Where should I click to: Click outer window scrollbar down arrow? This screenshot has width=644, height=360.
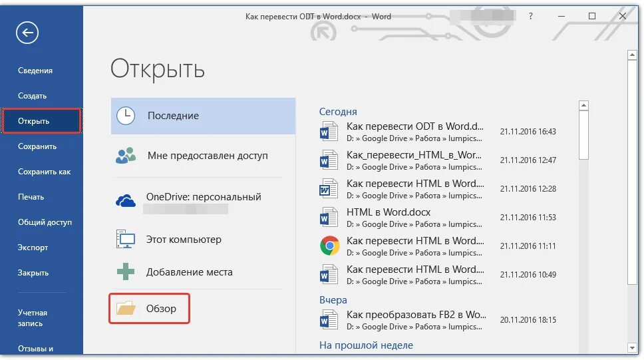tap(632, 347)
